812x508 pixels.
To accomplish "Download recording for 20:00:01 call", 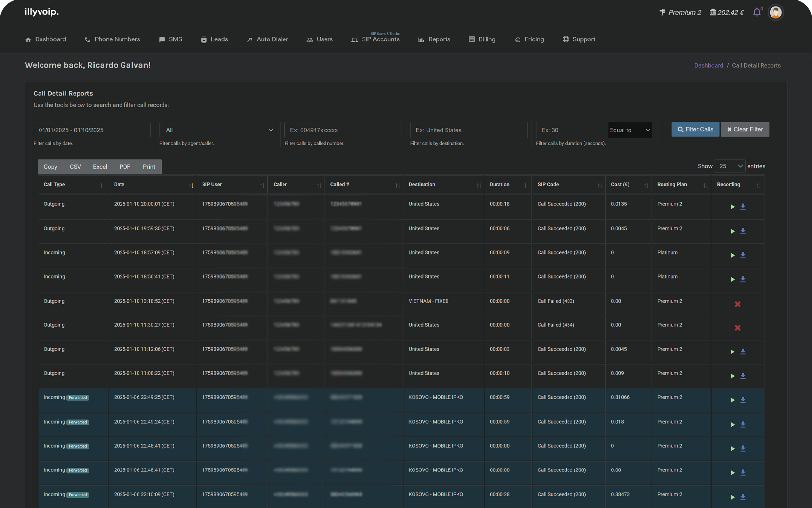I will [743, 207].
